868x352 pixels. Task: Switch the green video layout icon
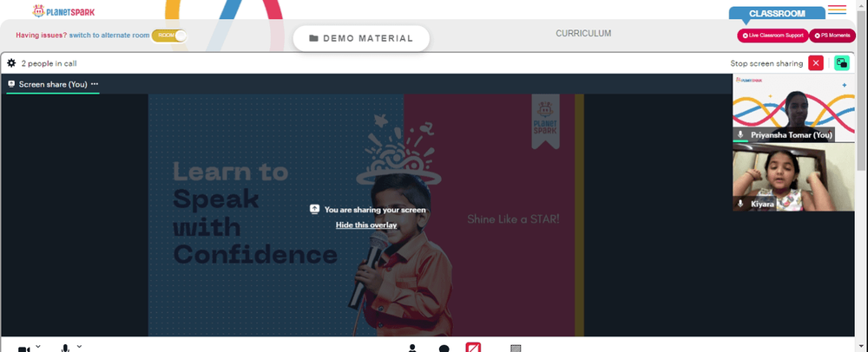tap(841, 63)
